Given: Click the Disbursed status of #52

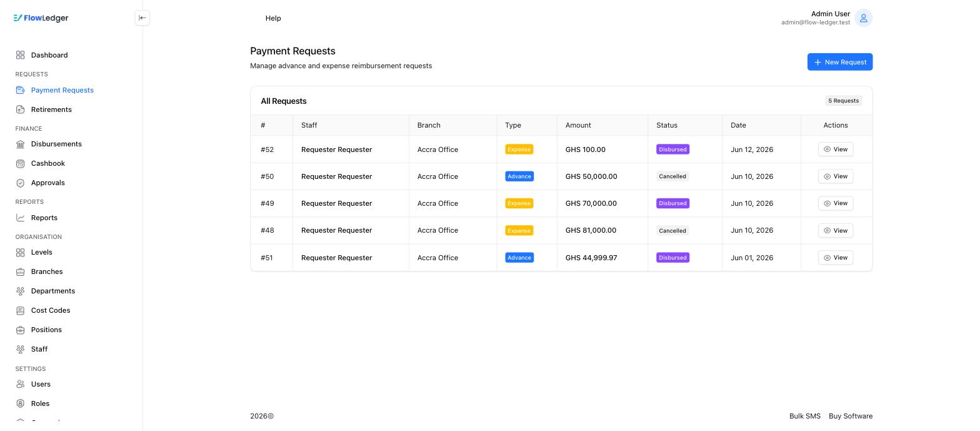Looking at the screenshot, I should (x=672, y=150).
